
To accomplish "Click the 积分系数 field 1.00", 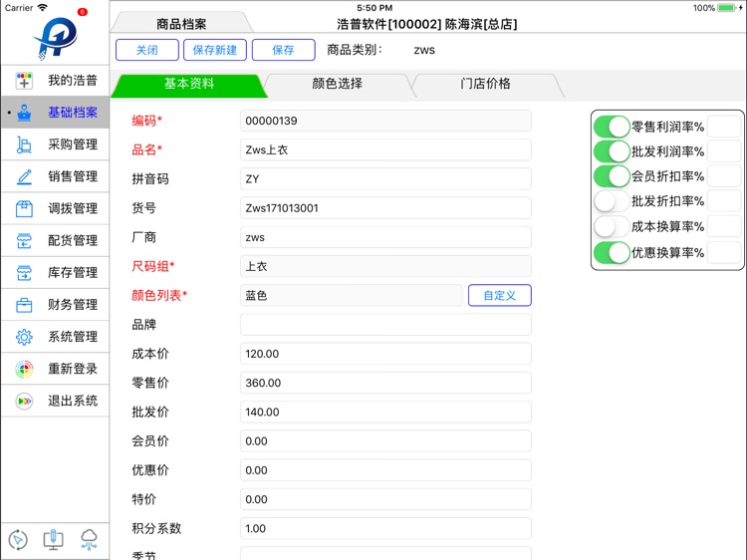I will point(385,528).
